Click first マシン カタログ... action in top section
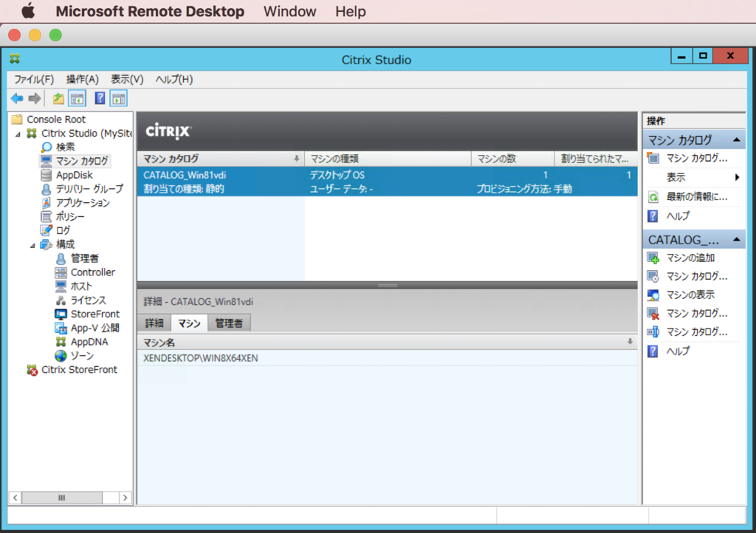 click(697, 158)
